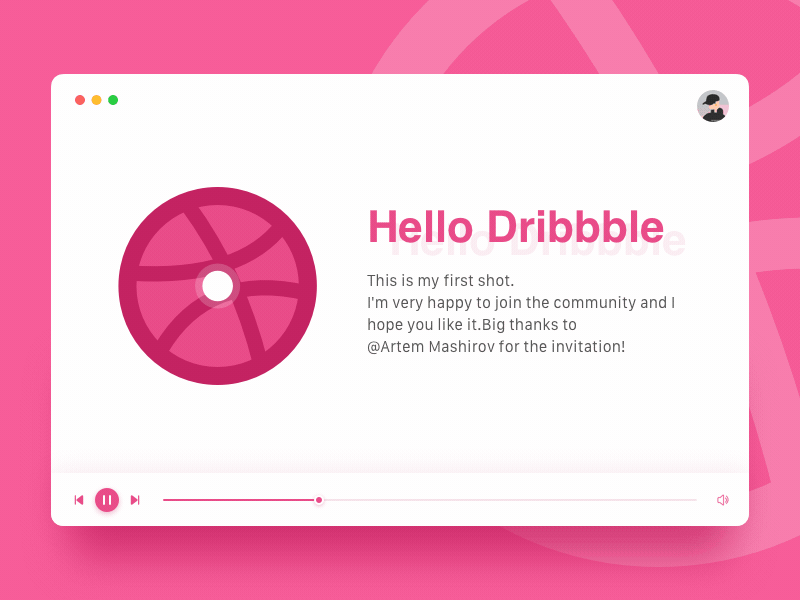Pause playback with the pink pause button
The image size is (800, 600).
tap(107, 500)
